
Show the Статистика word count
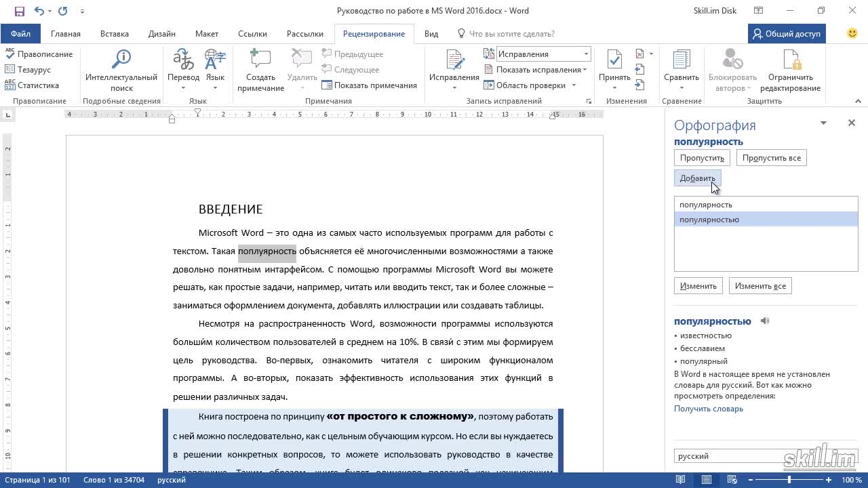coord(32,85)
